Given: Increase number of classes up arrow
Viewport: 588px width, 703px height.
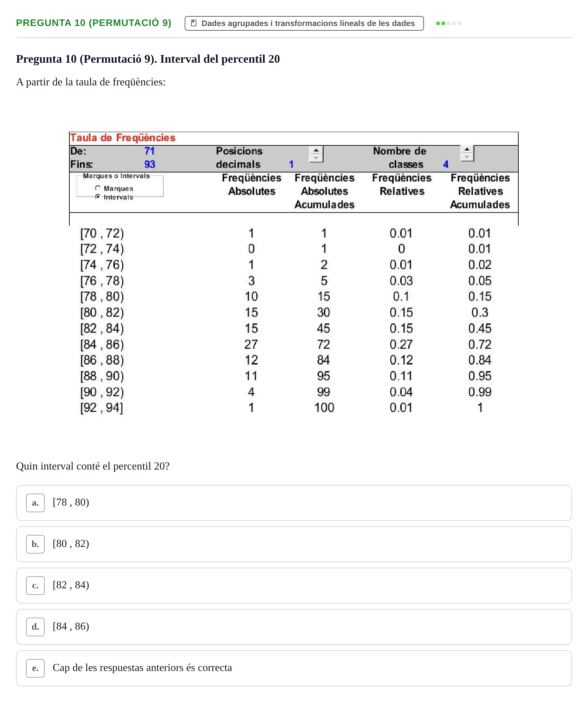Looking at the screenshot, I should point(467,149).
